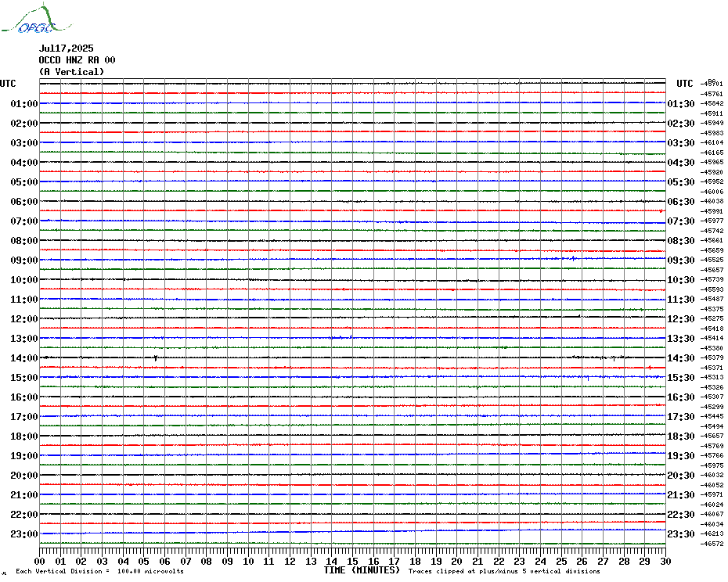This screenshot has height=582, width=728.
Task: Click the 06:30 label on right side
Action: coord(681,201)
